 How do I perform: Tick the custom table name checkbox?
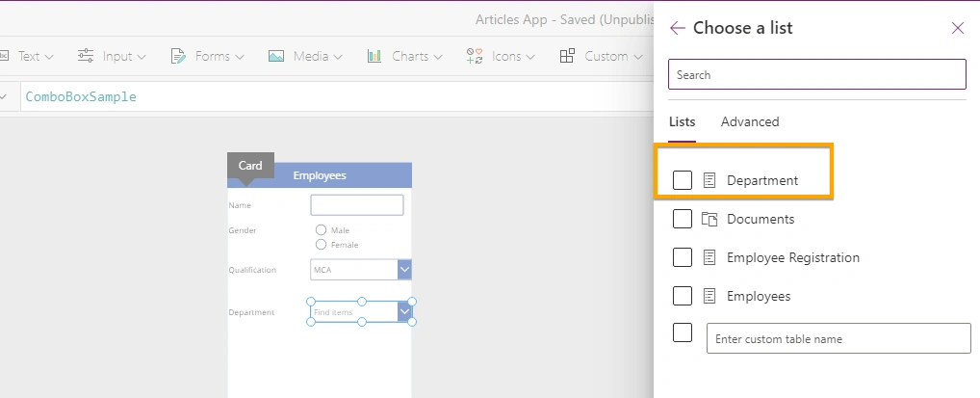pyautogui.click(x=683, y=332)
